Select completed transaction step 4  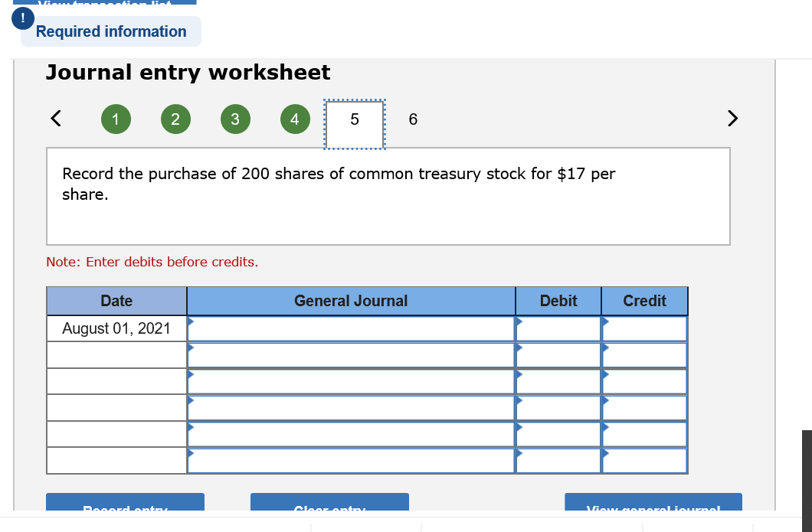295,119
